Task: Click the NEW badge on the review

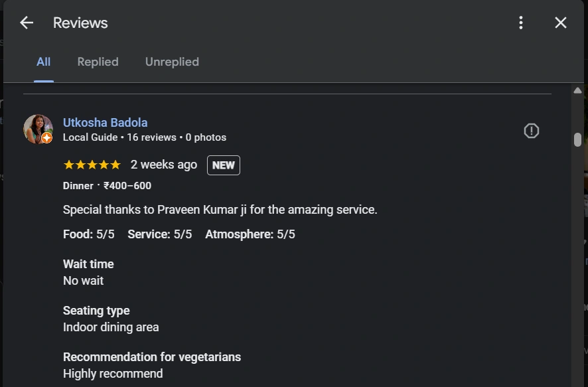Action: click(224, 165)
